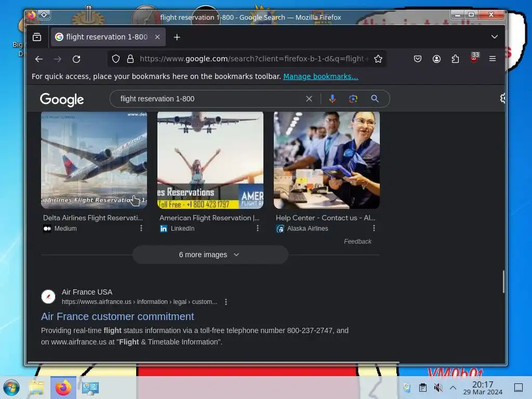The image size is (532, 399).
Task: Click the URL address bar
Action: [x=254, y=59]
